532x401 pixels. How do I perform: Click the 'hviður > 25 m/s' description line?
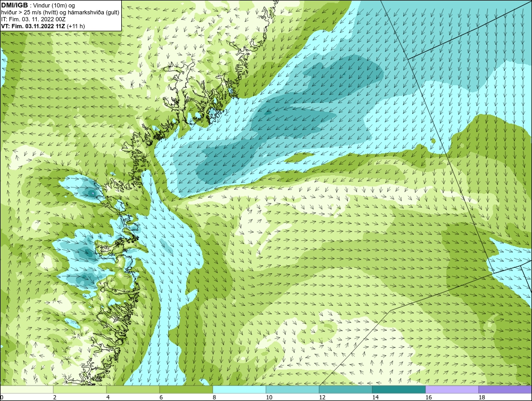click(x=60, y=12)
